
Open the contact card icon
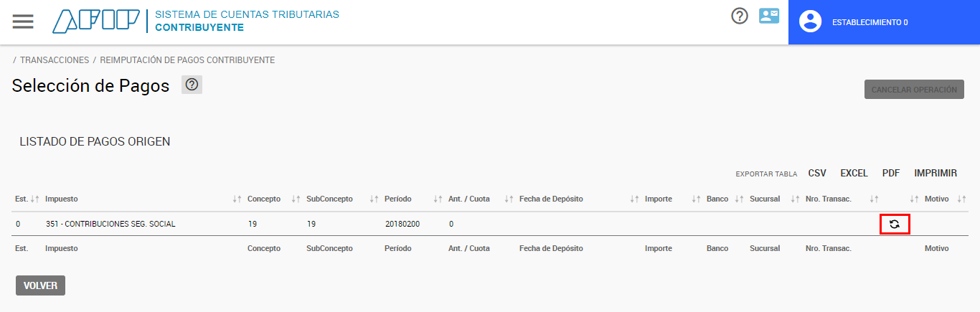tap(769, 16)
